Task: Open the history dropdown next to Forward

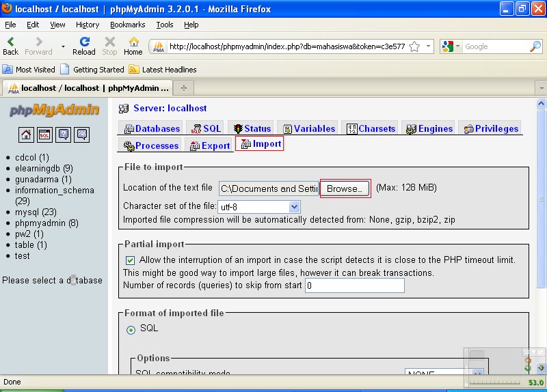Action: pos(63,46)
